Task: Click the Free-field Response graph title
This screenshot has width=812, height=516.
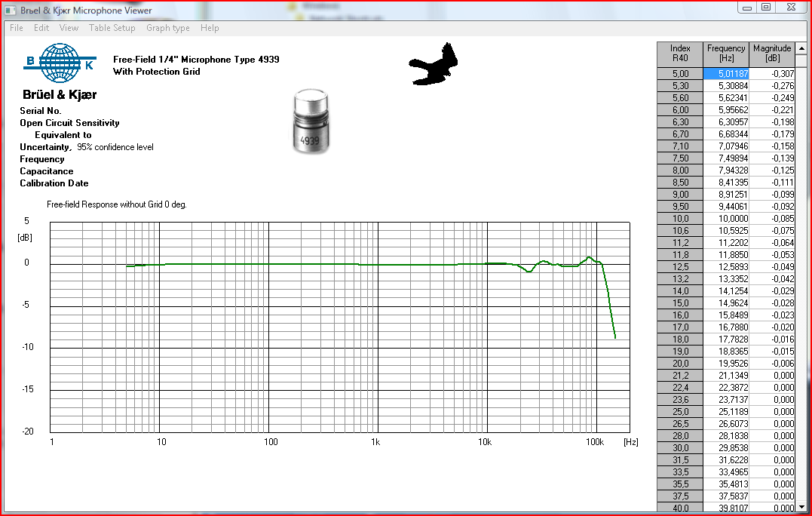Action: [117, 204]
